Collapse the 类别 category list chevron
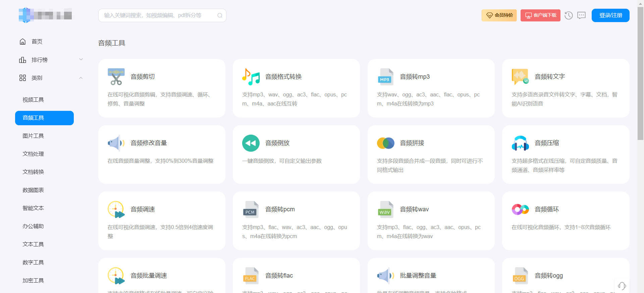644x293 pixels. tap(81, 78)
